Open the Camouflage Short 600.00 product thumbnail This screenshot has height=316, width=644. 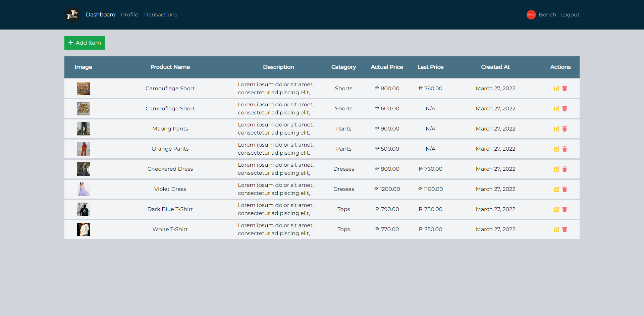(84, 109)
